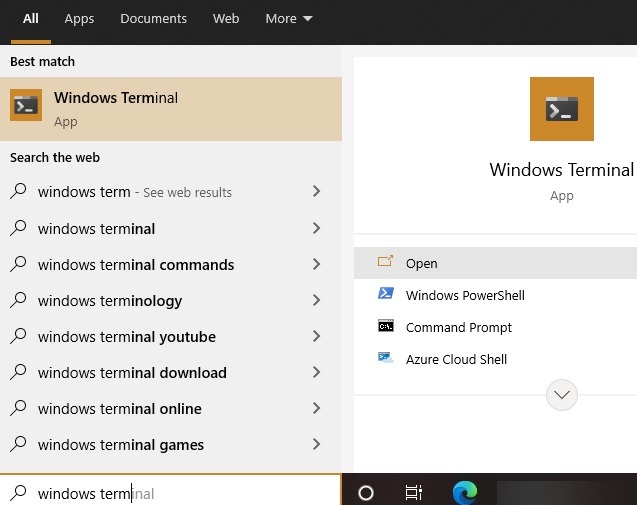
Task: Open Windows Terminal via the Open action
Action: coord(495,263)
